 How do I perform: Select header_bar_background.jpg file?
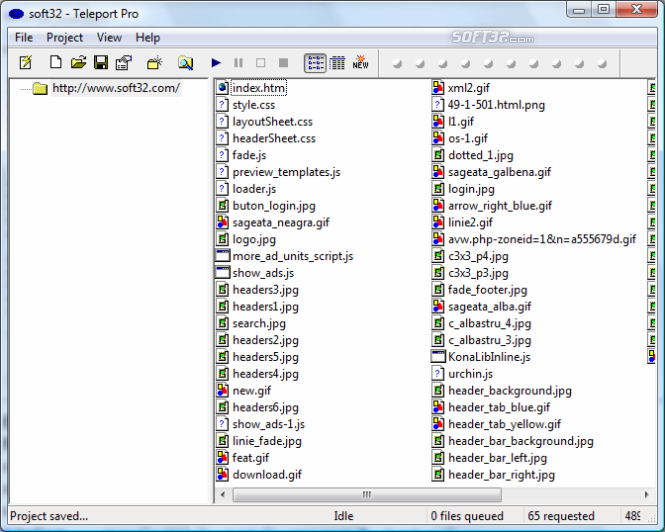point(521,441)
